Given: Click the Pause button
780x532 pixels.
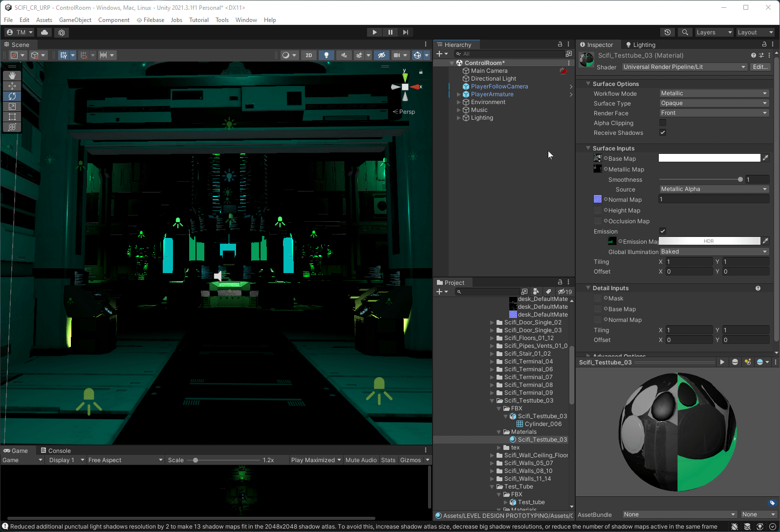Looking at the screenshot, I should click(x=390, y=32).
